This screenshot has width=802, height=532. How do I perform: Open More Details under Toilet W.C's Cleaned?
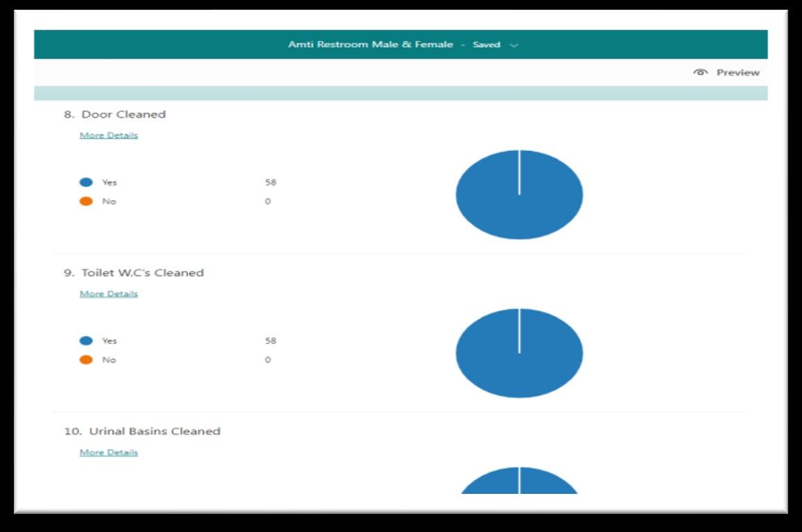click(x=108, y=293)
